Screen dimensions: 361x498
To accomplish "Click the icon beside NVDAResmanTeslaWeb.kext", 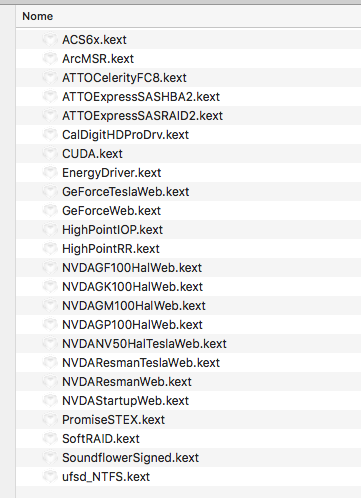I will tap(50, 362).
